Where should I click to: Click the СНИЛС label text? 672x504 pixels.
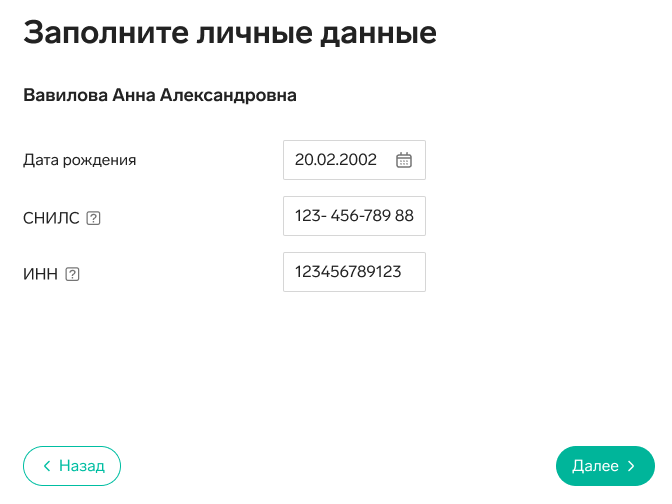[51, 218]
